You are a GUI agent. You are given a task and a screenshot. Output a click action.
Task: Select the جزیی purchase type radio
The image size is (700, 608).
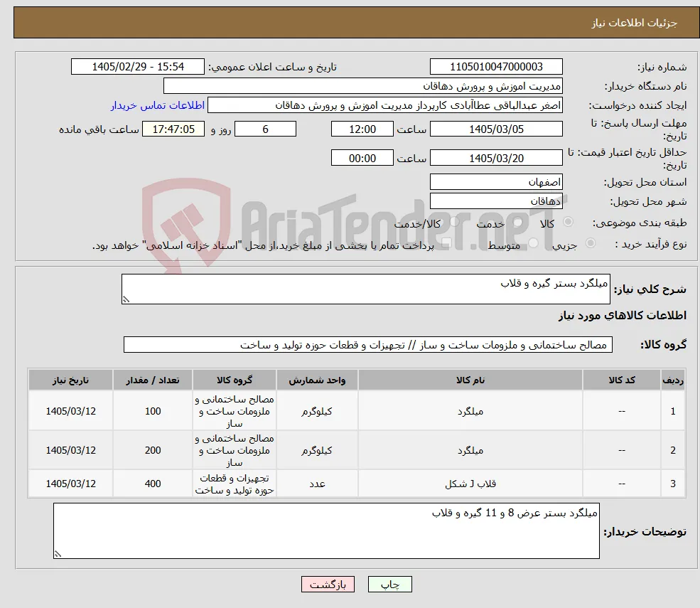590,243
